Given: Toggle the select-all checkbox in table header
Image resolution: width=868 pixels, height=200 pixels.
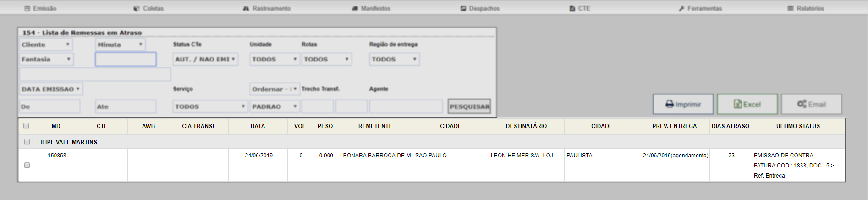Looking at the screenshot, I should [x=26, y=126].
